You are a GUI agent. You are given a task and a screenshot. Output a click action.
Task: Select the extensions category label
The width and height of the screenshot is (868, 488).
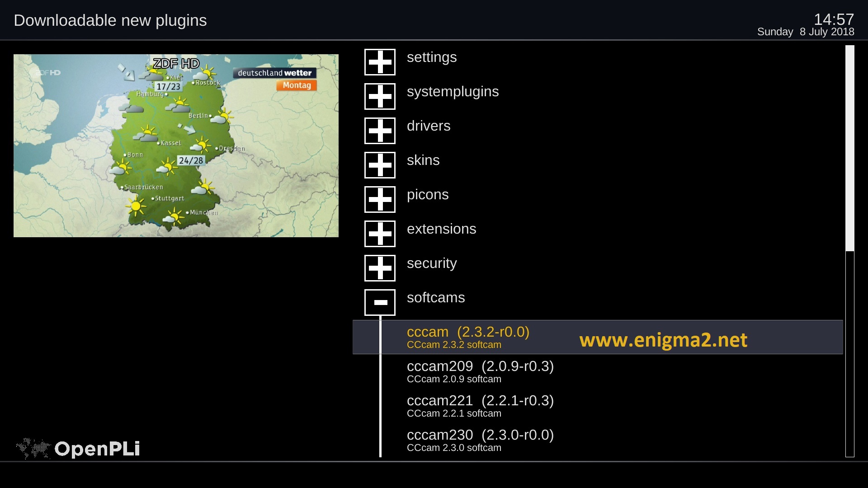[x=441, y=229]
